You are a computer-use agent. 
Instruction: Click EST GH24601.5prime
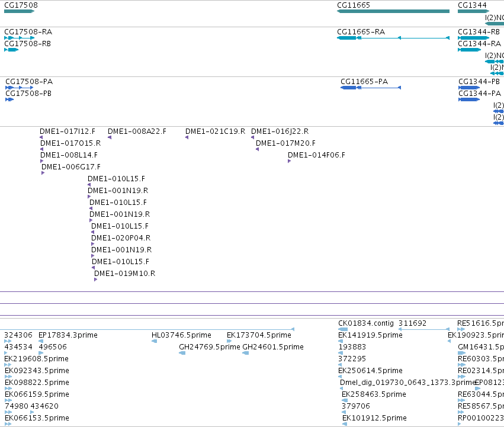(246, 353)
